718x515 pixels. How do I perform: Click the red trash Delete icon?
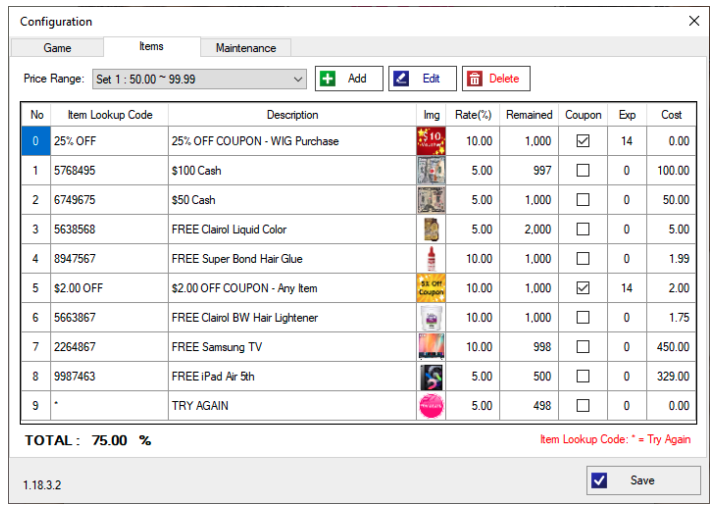click(475, 79)
